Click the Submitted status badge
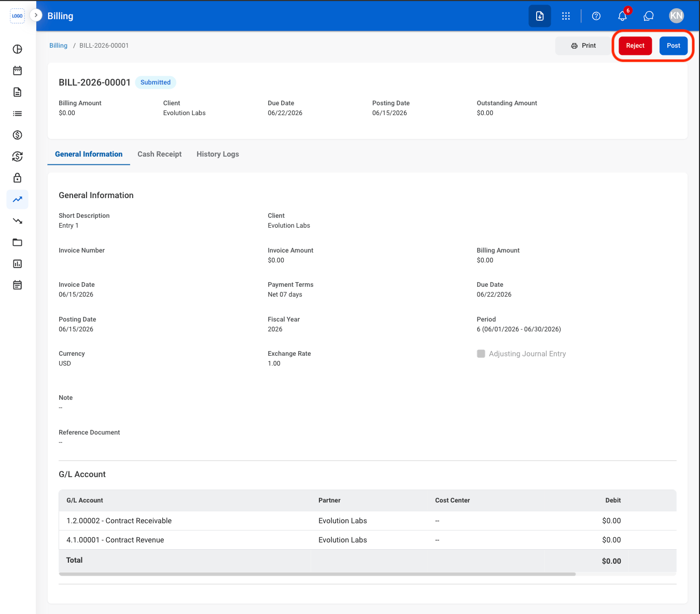Screen dimensions: 700x614 156,82
